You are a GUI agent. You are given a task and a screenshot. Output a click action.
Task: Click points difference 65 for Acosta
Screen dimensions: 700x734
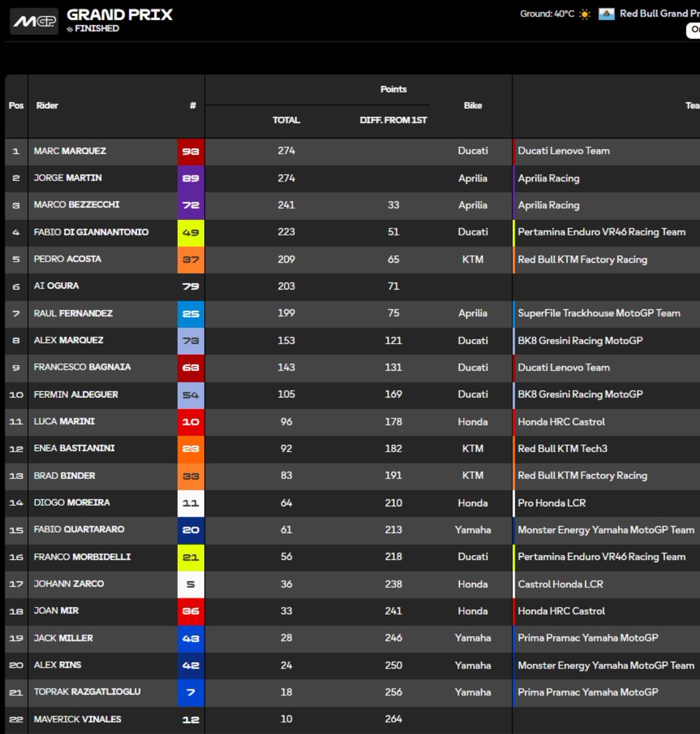393,259
